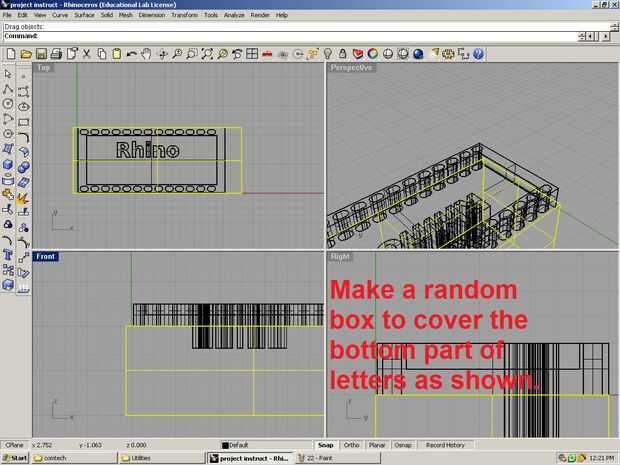
Task: Click the red car Shade icon
Action: pyautogui.click(x=267, y=54)
